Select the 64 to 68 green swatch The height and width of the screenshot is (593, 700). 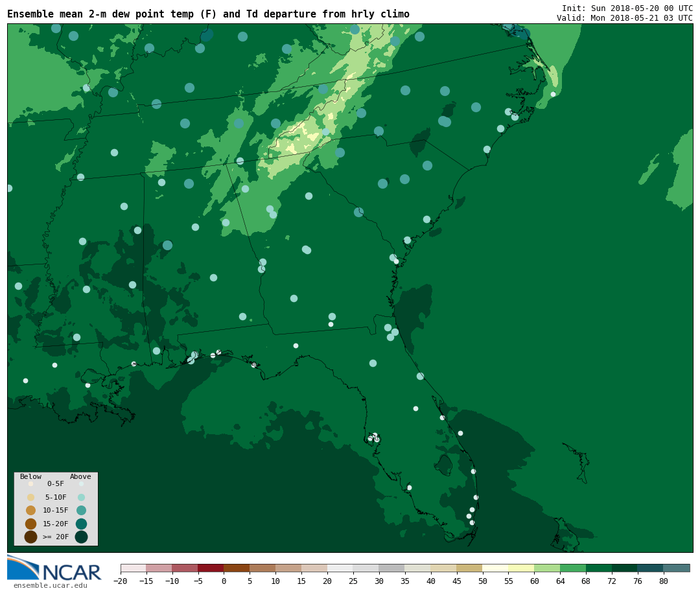[574, 568]
